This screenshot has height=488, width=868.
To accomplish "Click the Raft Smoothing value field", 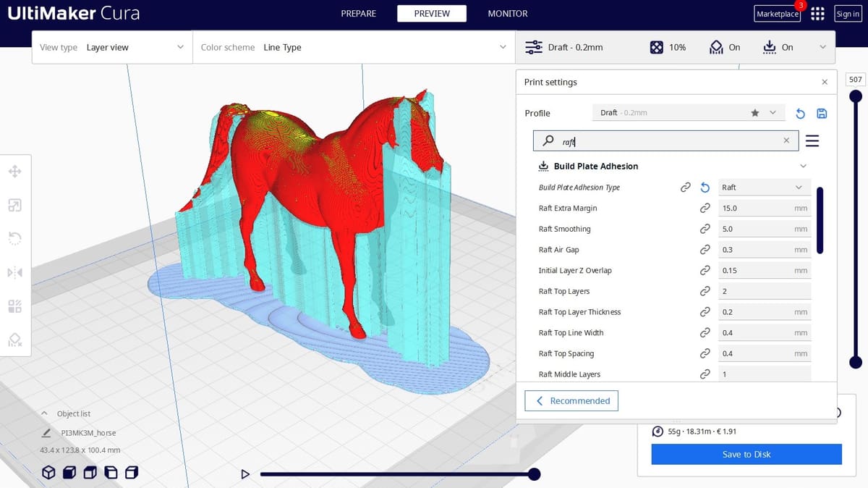I will [765, 229].
